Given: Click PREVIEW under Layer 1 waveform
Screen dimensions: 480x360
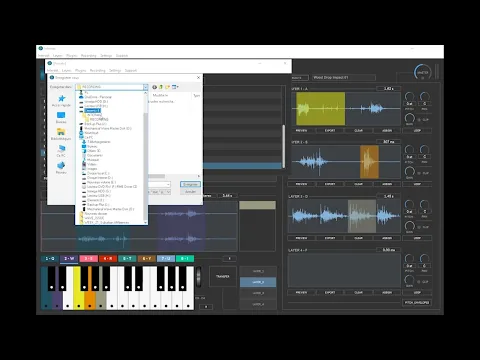Looking at the screenshot, I should (x=301, y=131).
